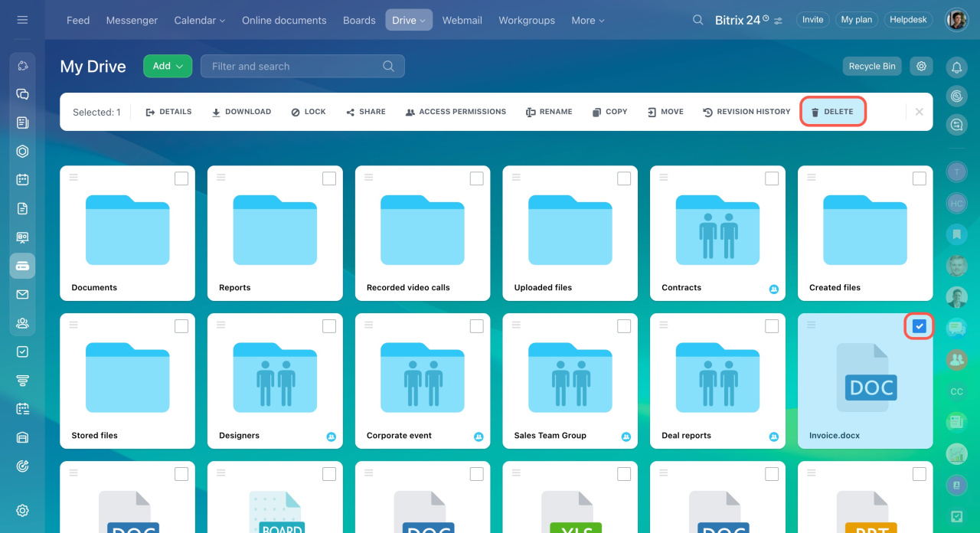Open Drive settings gear beside Recycle Bin
This screenshot has width=980, height=533.
(921, 66)
